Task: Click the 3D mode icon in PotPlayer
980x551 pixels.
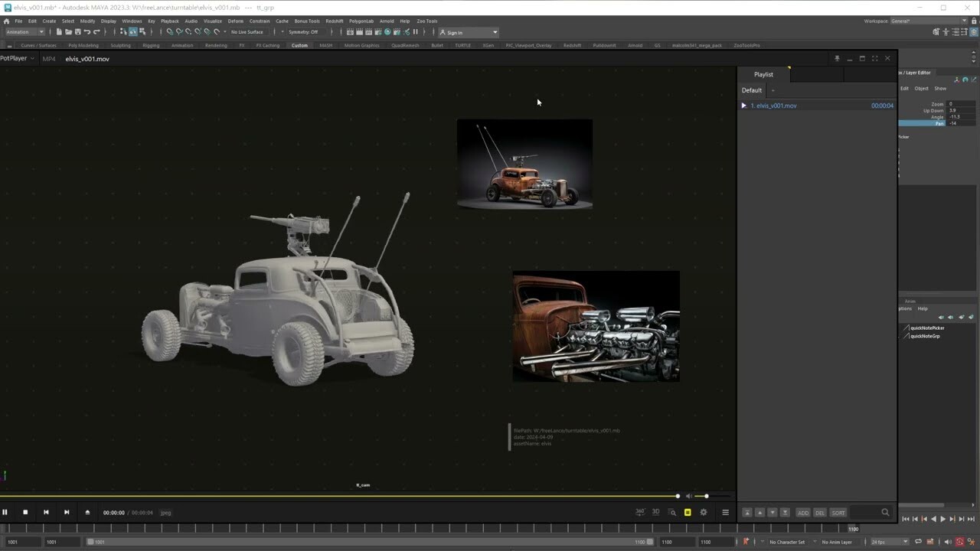Action: (x=656, y=512)
